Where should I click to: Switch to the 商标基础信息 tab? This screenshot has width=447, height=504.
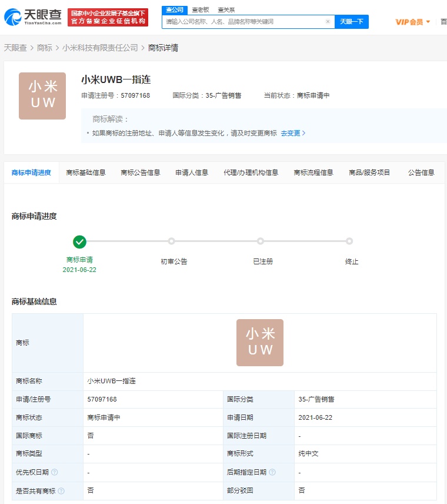pyautogui.click(x=86, y=173)
